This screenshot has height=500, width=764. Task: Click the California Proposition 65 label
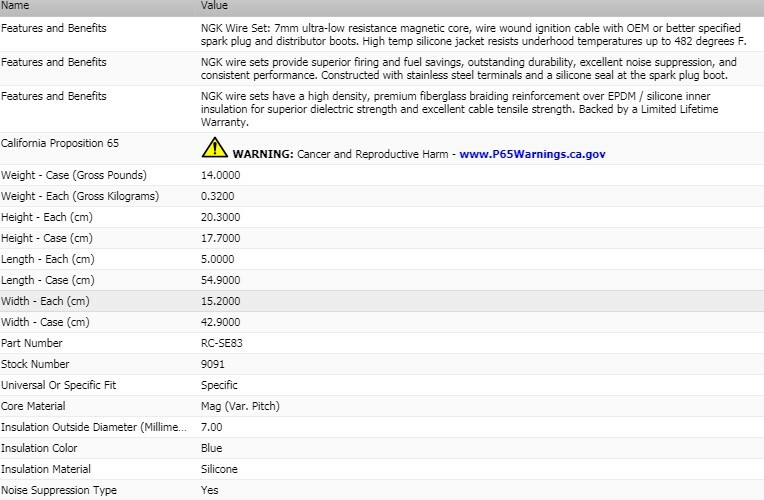(60, 143)
